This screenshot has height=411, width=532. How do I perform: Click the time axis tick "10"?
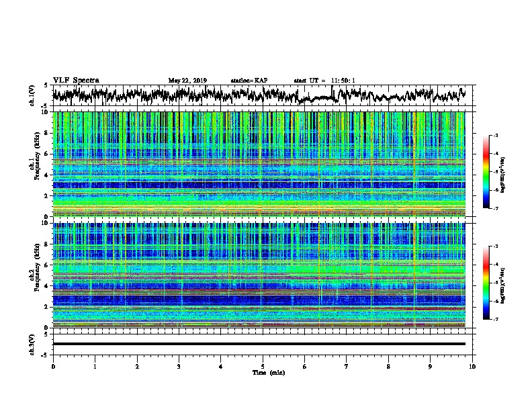(x=472, y=367)
